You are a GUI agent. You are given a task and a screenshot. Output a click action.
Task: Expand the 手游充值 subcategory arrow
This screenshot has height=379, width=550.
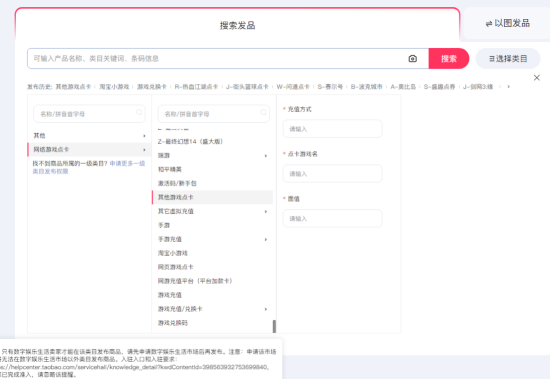point(266,240)
